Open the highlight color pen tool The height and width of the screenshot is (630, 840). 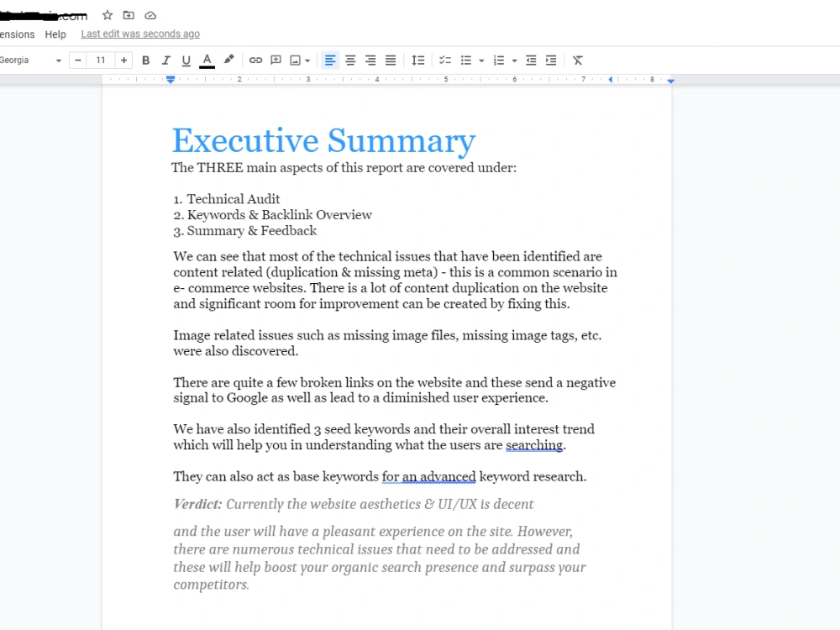(x=228, y=60)
